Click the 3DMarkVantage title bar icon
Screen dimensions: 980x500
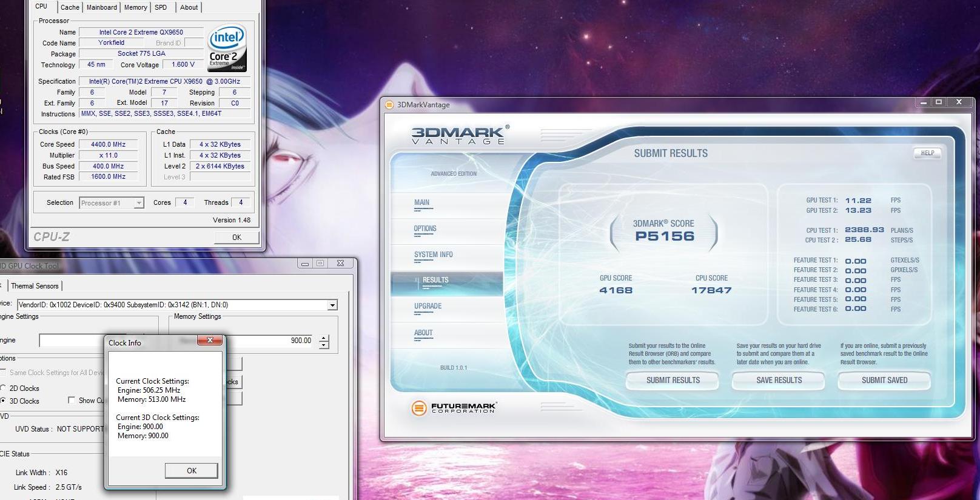point(389,105)
